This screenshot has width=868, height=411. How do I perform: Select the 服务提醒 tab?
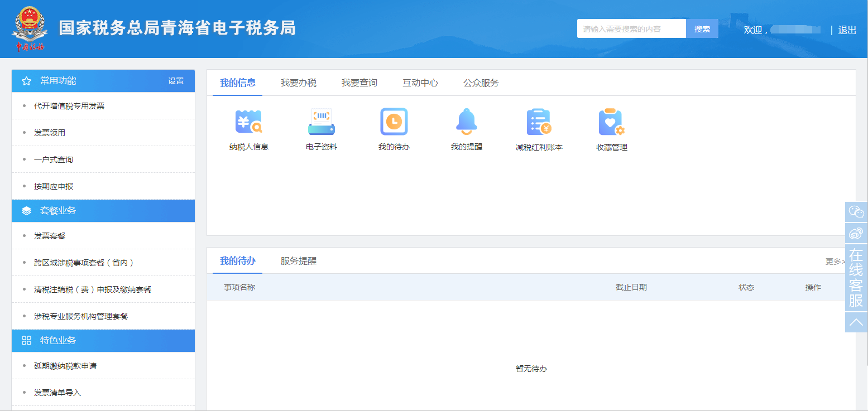click(299, 261)
